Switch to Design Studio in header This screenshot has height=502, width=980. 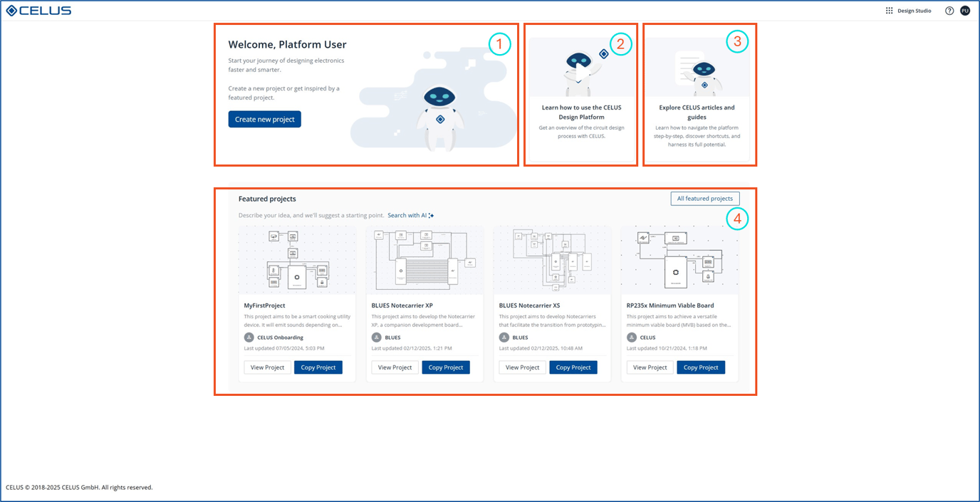914,11
